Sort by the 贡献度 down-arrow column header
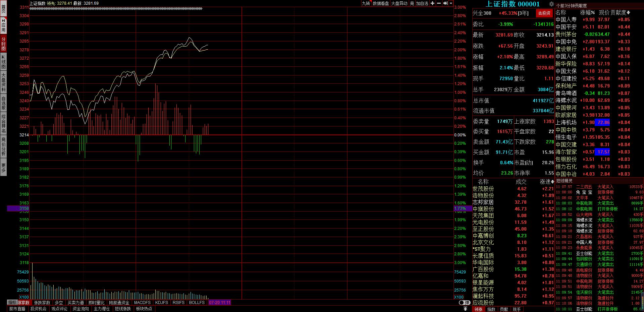 coord(621,12)
